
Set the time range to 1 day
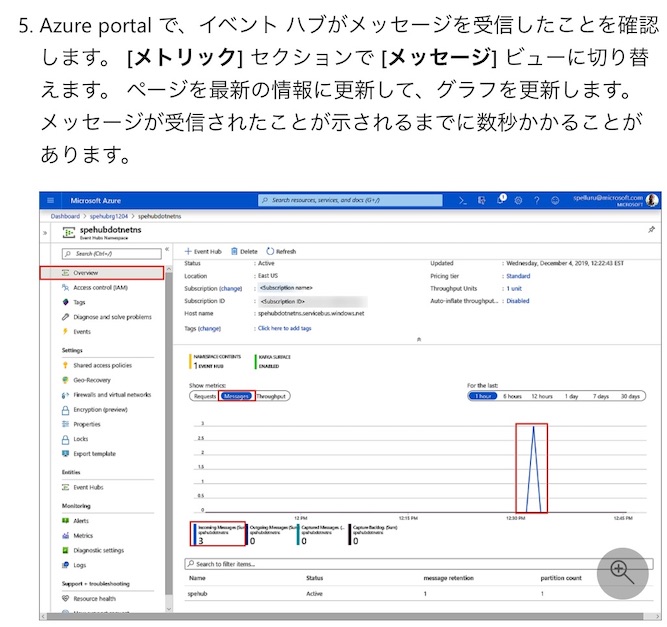571,396
